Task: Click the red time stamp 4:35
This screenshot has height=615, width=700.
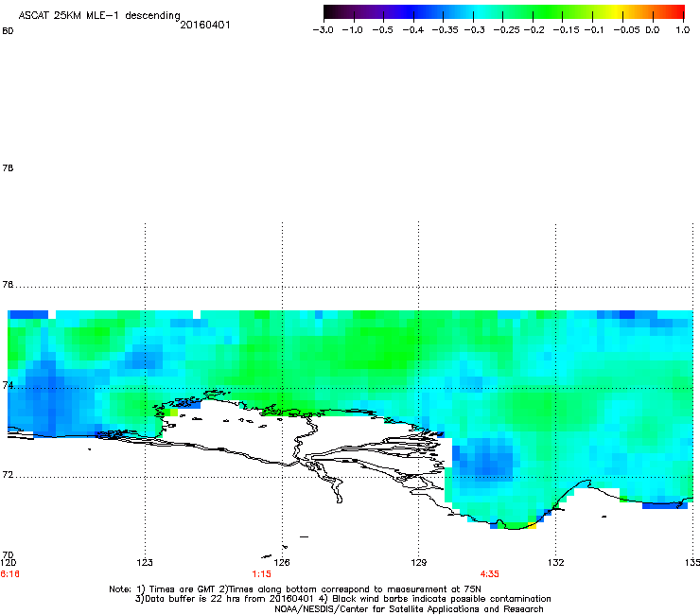Action: tap(489, 574)
